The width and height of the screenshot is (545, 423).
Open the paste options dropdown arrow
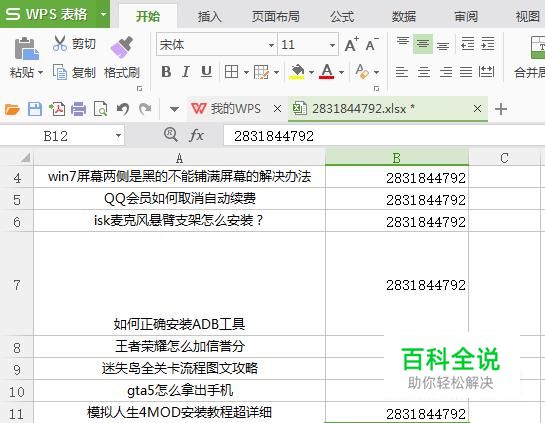(40, 73)
